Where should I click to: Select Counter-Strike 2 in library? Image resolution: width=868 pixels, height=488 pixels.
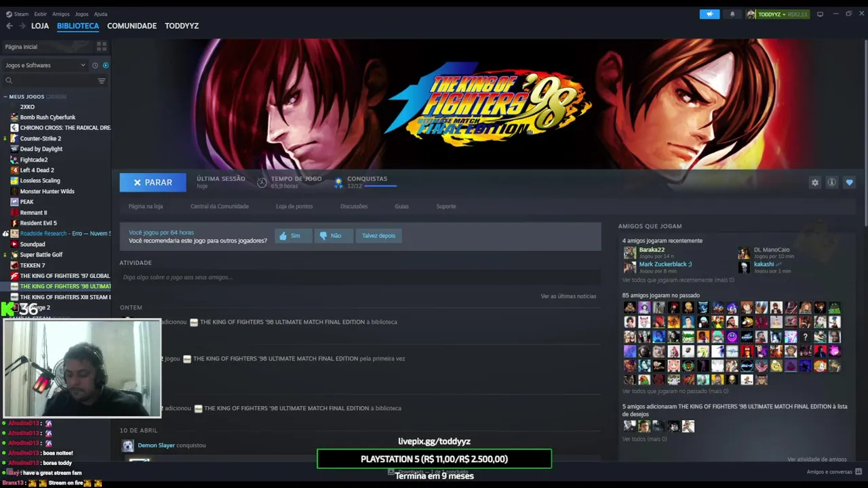(x=40, y=138)
